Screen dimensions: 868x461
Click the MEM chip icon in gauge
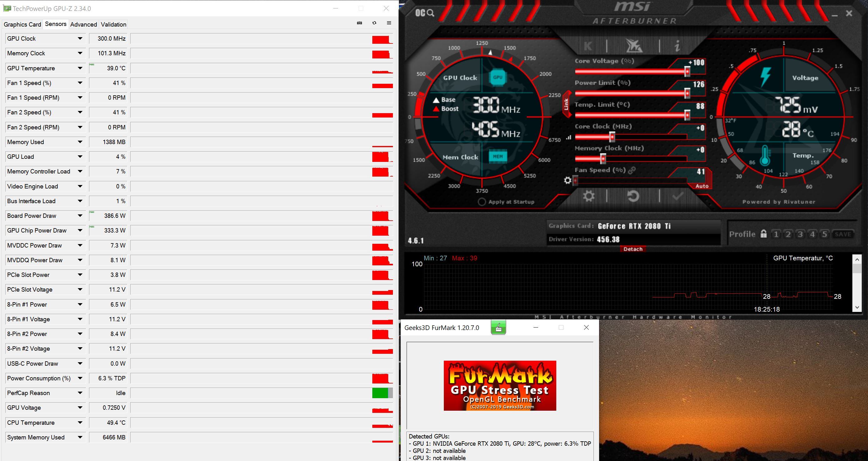[498, 157]
